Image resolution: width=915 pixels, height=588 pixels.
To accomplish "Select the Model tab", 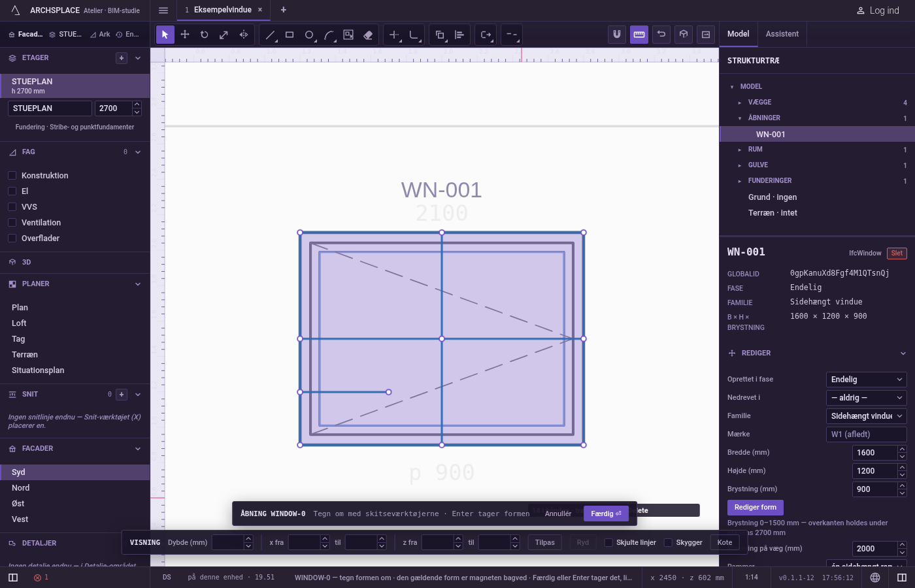I will [739, 34].
